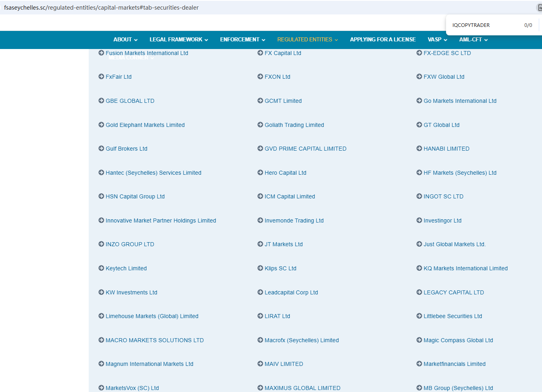
Task: Click Limehouse Markets (Global) Limited text
Action: point(152,316)
